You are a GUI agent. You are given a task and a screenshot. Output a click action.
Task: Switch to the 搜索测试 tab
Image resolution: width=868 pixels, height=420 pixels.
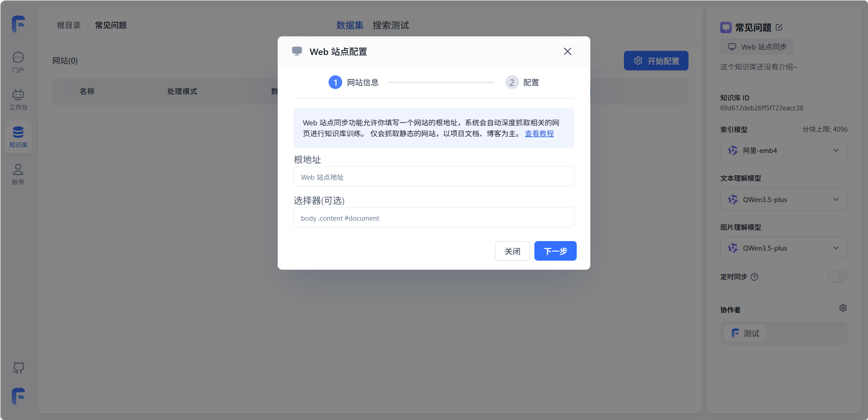point(390,25)
